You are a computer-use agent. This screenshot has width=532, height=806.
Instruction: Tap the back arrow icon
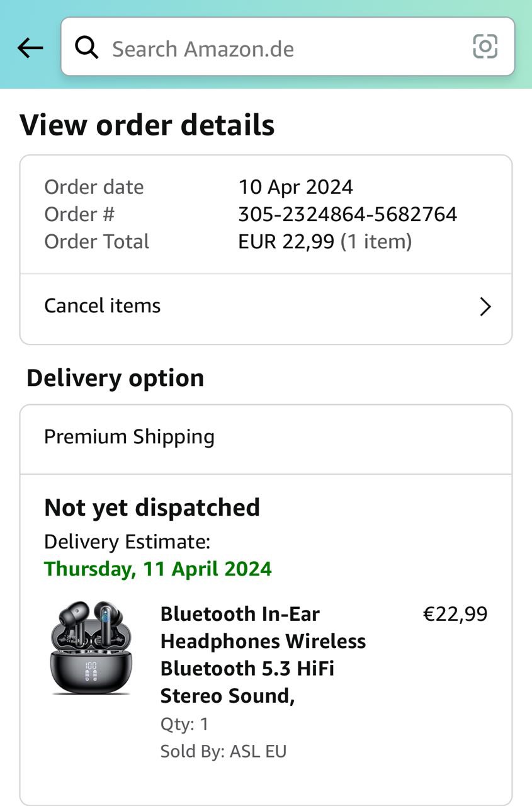(x=30, y=48)
